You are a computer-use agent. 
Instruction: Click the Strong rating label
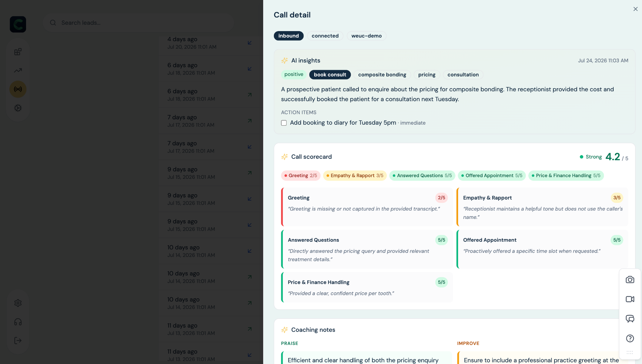pyautogui.click(x=594, y=157)
